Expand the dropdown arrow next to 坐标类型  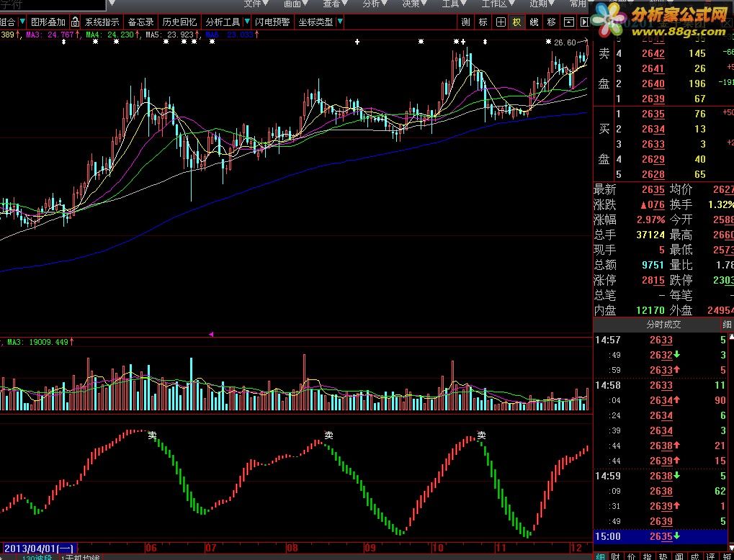click(x=340, y=22)
